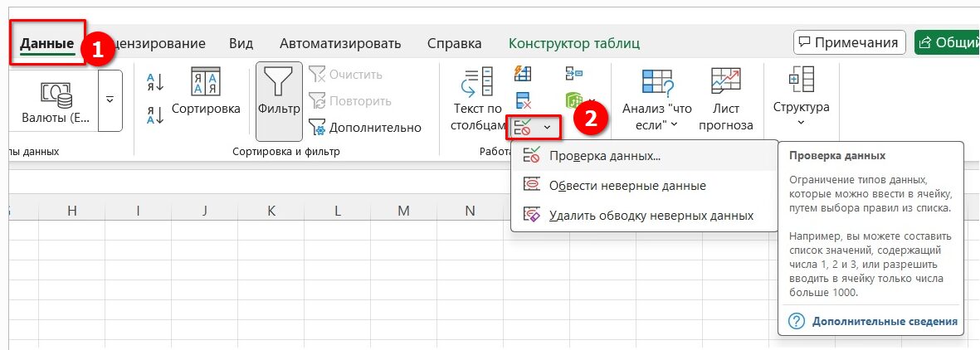Open Дополнительно advanced filter
The image size is (980, 350).
pos(365,128)
